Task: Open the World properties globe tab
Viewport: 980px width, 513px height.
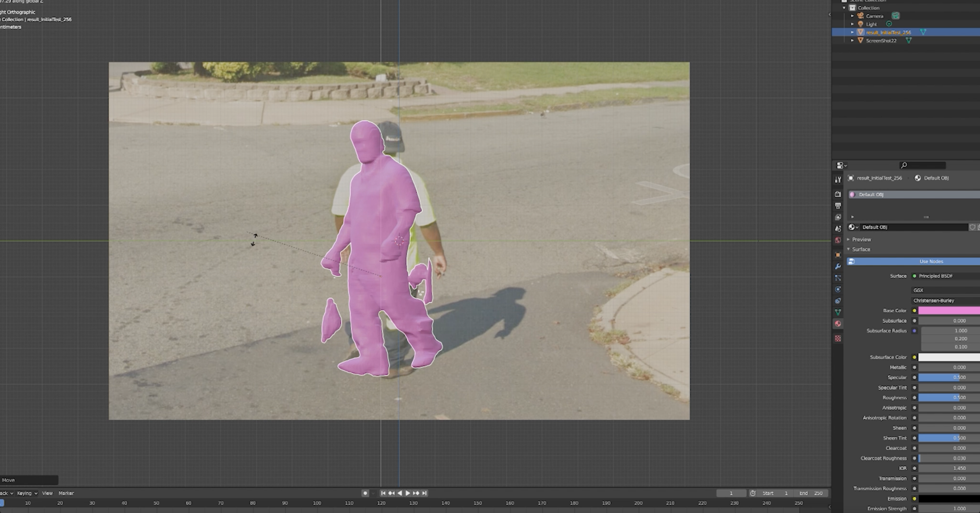Action: coord(838,240)
